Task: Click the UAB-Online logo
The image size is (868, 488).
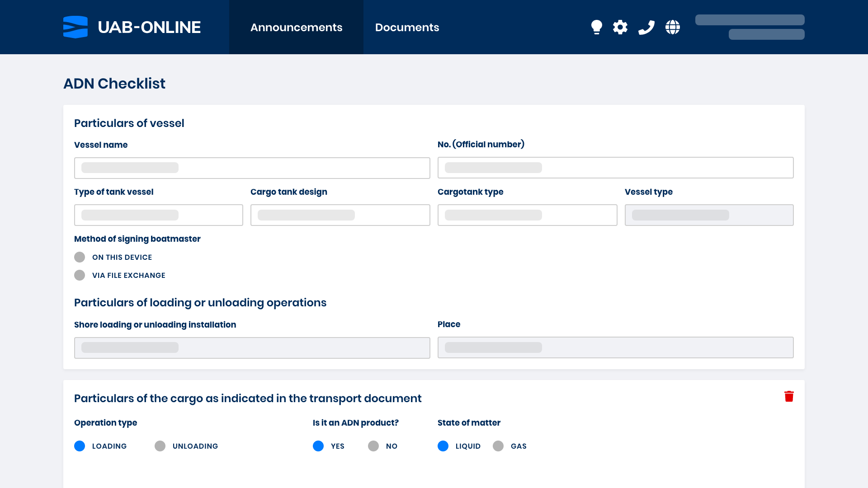Action: pyautogui.click(x=132, y=27)
